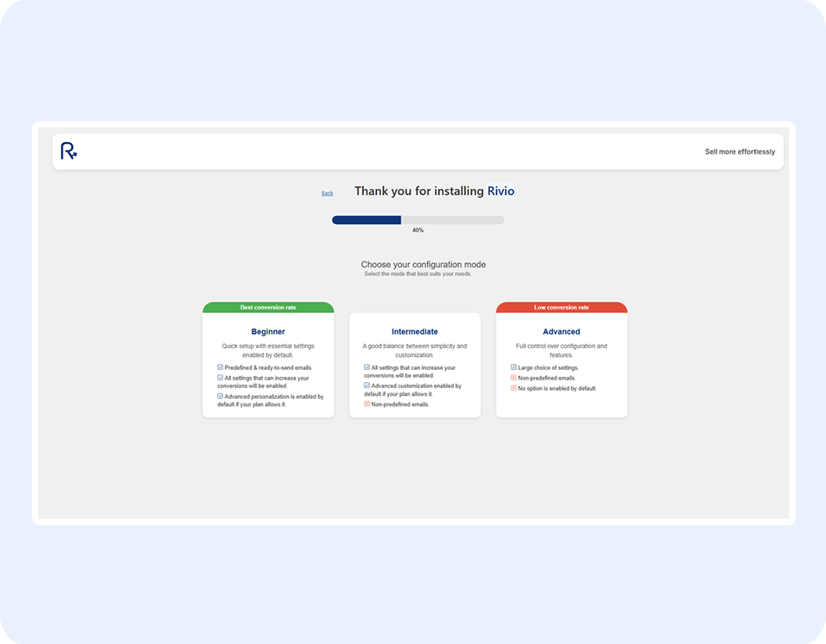
Task: Click the "Thank you for installing Rivio" title
Action: [x=434, y=191]
